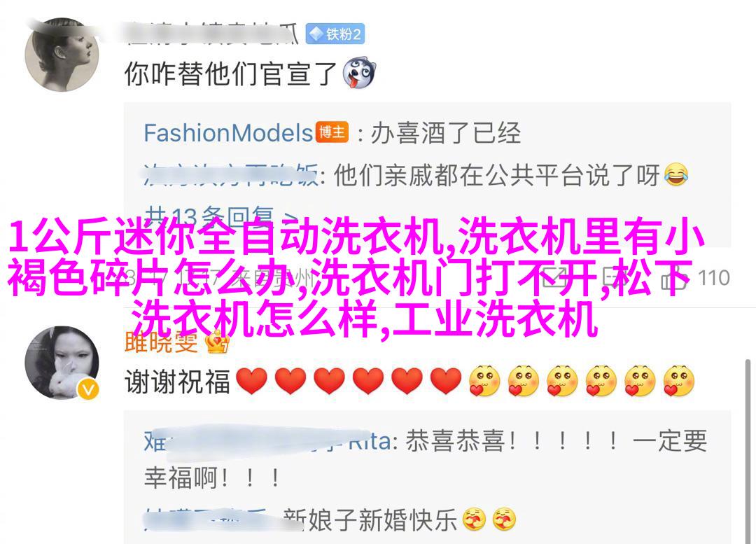Click the 铁粉2 fan badge
Screen dimensions: 756x544
coord(335,34)
